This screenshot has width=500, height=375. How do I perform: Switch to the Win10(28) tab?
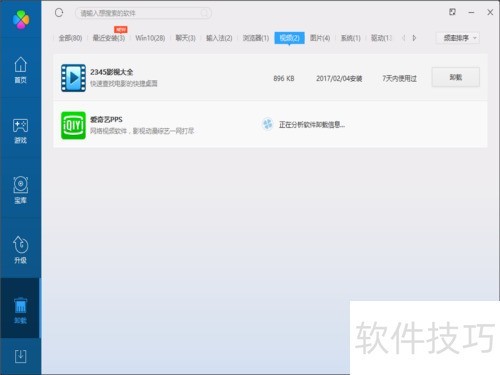point(150,38)
